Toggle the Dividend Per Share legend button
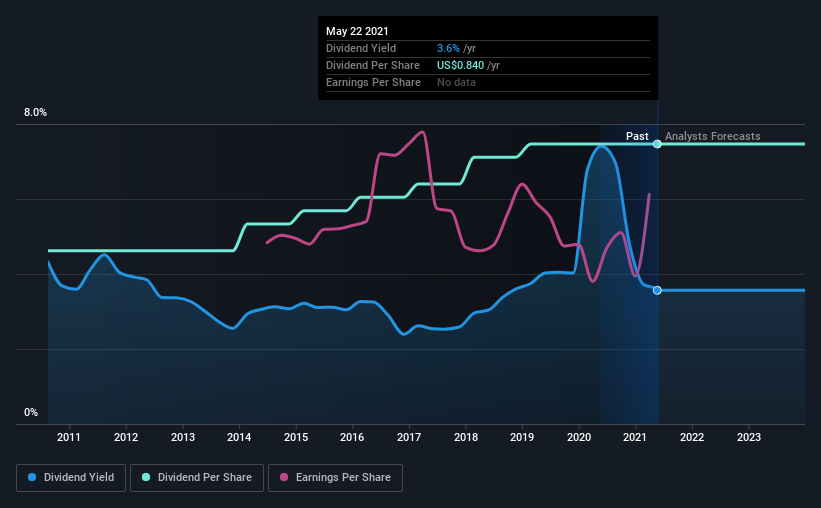Image resolution: width=821 pixels, height=508 pixels. tap(202, 478)
